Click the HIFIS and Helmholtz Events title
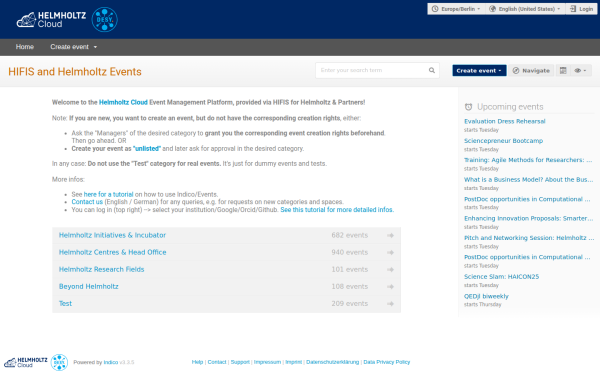The image size is (600, 375). pyautogui.click(x=75, y=72)
